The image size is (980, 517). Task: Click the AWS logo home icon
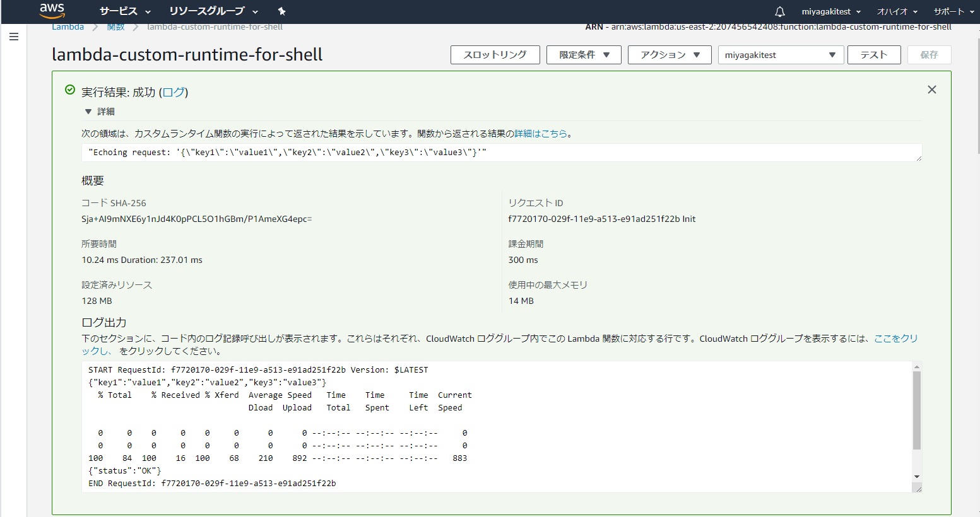[52, 11]
